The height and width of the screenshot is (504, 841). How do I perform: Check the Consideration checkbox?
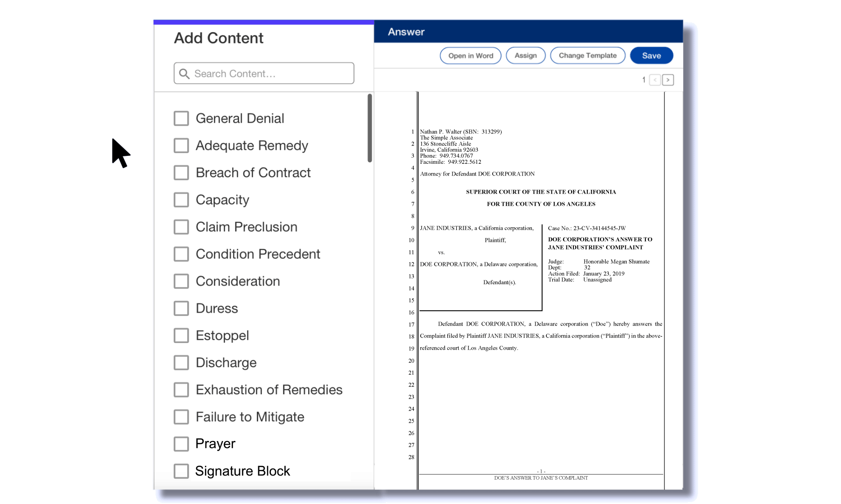pos(181,281)
